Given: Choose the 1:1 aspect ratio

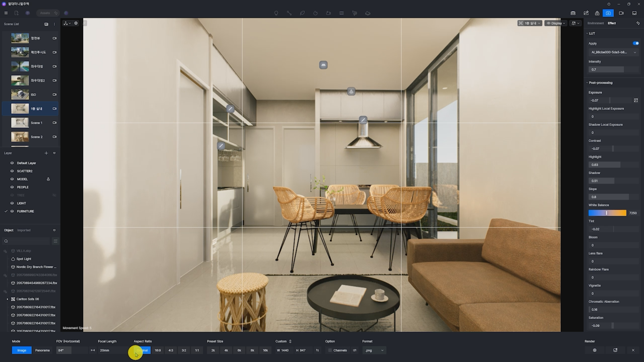Looking at the screenshot, I should (197, 350).
